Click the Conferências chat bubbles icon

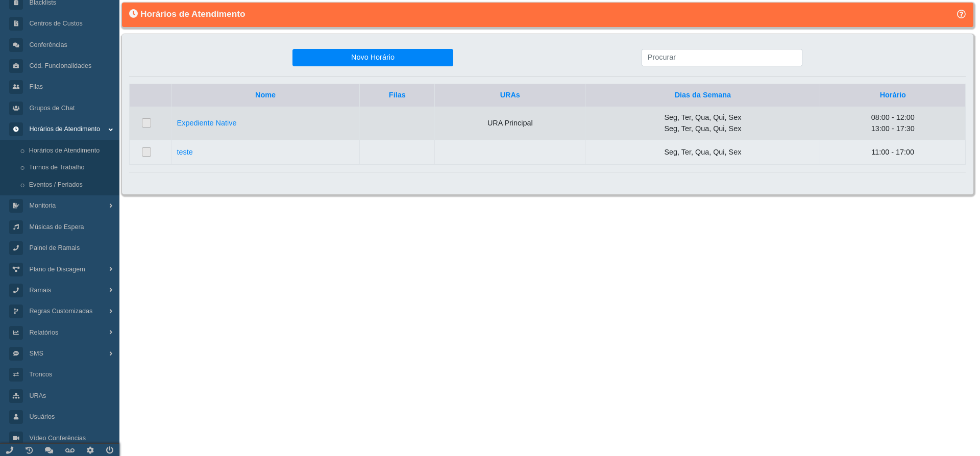pyautogui.click(x=16, y=45)
